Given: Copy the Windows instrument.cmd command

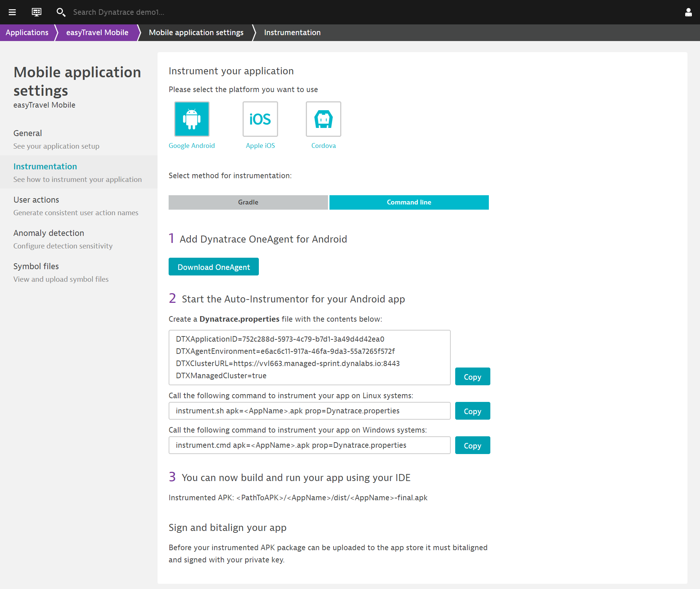Looking at the screenshot, I should click(472, 446).
